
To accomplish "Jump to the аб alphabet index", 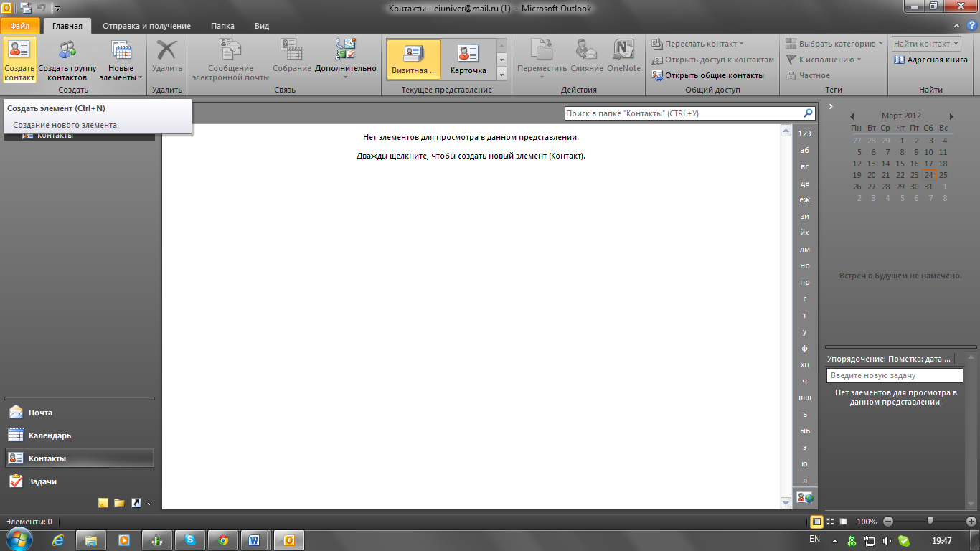I will 805,150.
